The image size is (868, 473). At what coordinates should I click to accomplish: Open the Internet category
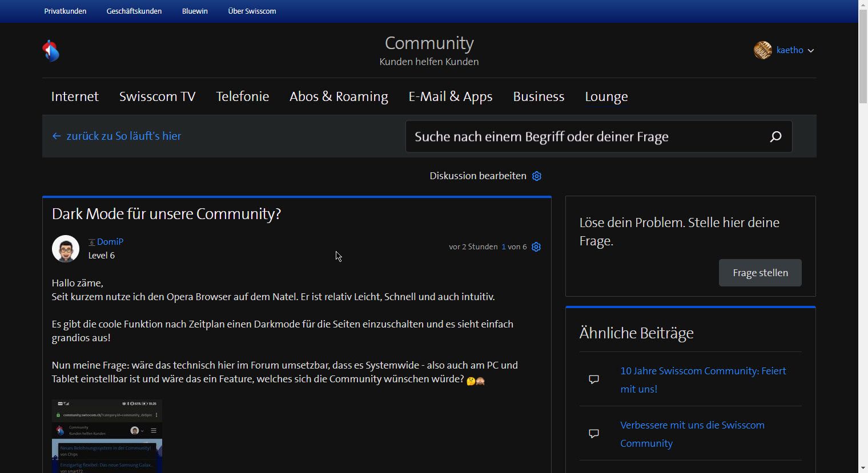click(75, 96)
